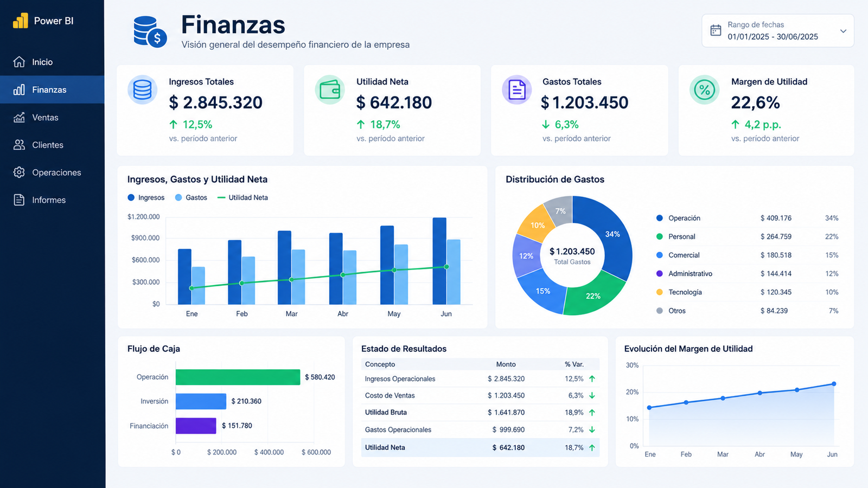The width and height of the screenshot is (868, 488).
Task: Click the '01/01/2025 - 30/06/2025' date text
Action: pyautogui.click(x=773, y=37)
